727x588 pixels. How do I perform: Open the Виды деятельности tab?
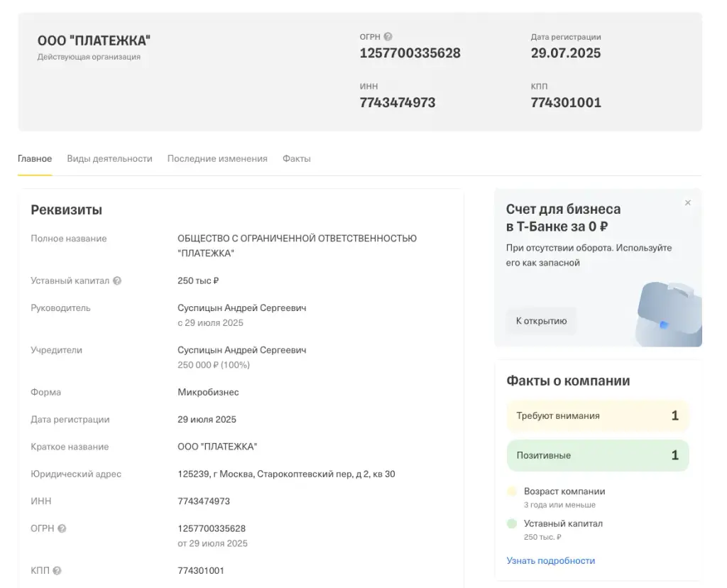(x=109, y=158)
